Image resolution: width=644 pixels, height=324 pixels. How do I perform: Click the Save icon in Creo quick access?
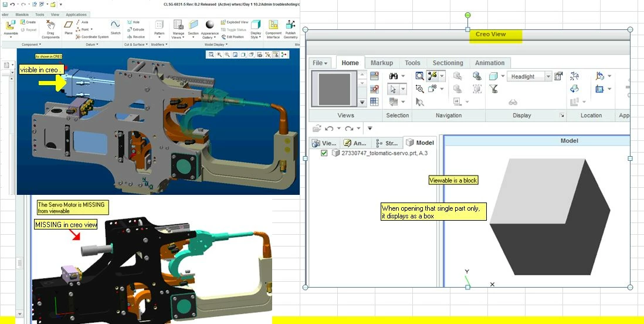[5, 4]
